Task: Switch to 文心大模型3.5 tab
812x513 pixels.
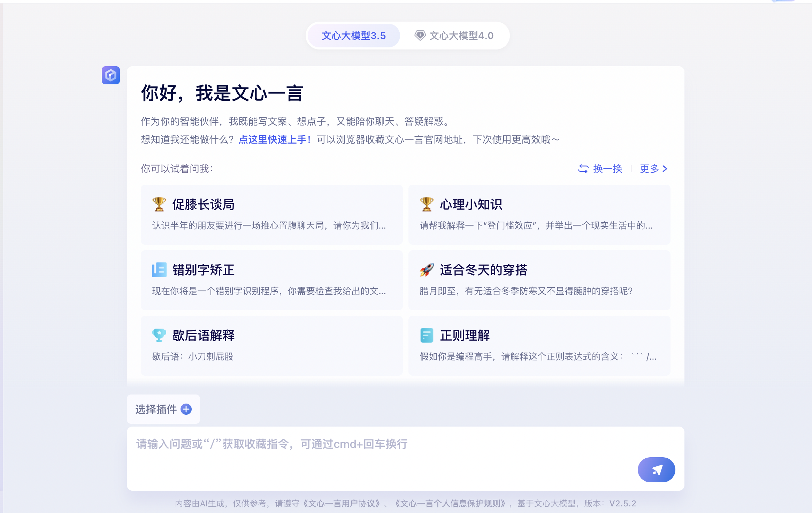Action: 354,36
